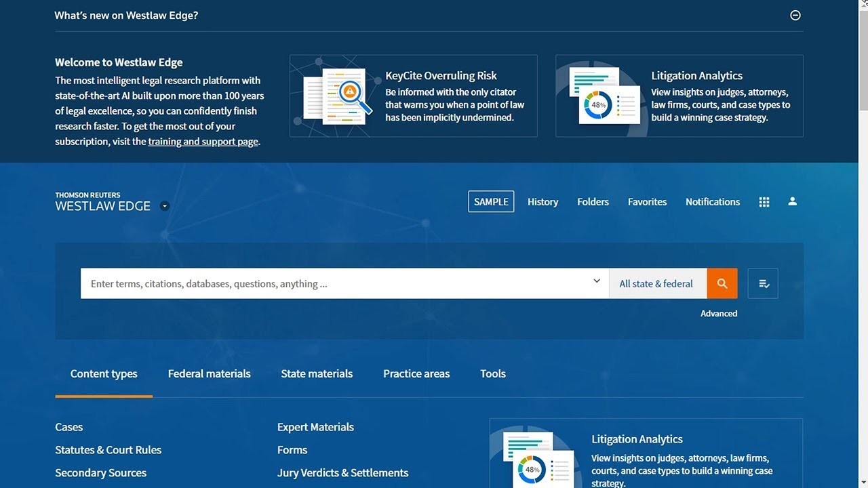Viewport: 868px width, 488px height.
Task: Click the Advanced search link
Action: point(719,313)
